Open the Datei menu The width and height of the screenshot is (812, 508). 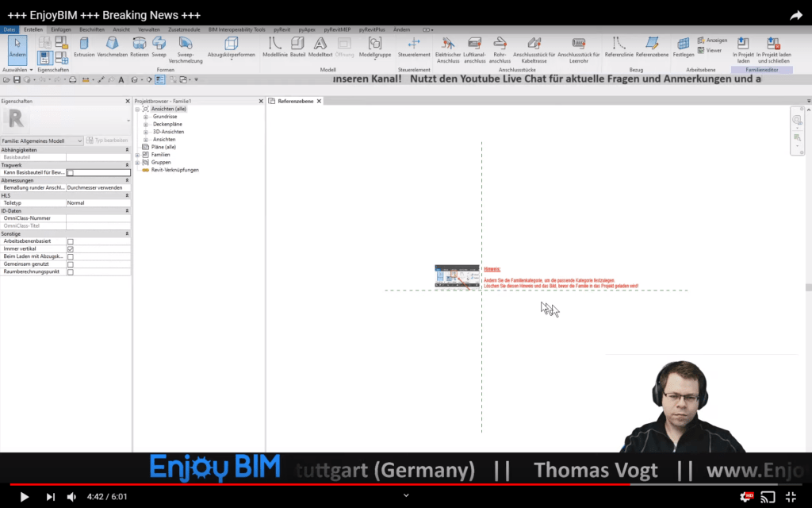point(10,29)
